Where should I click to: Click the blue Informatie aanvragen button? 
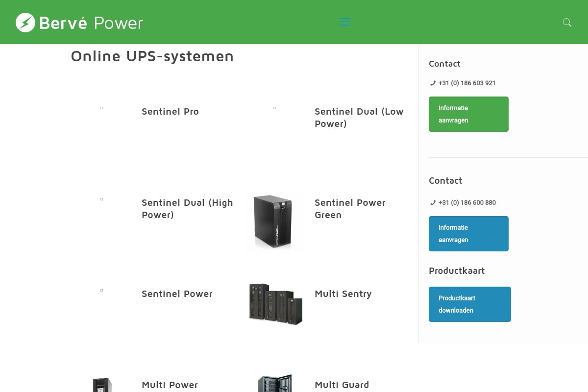468,234
